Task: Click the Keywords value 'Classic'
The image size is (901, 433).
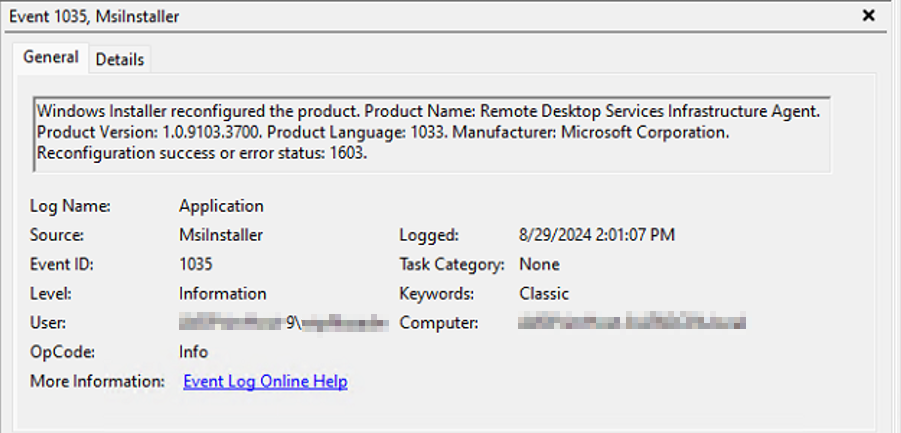Action: tap(544, 293)
